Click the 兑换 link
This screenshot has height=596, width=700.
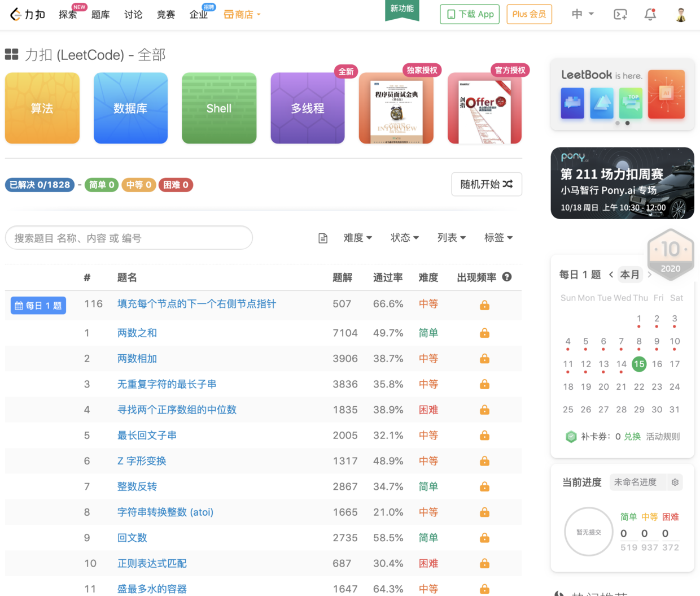[632, 437]
